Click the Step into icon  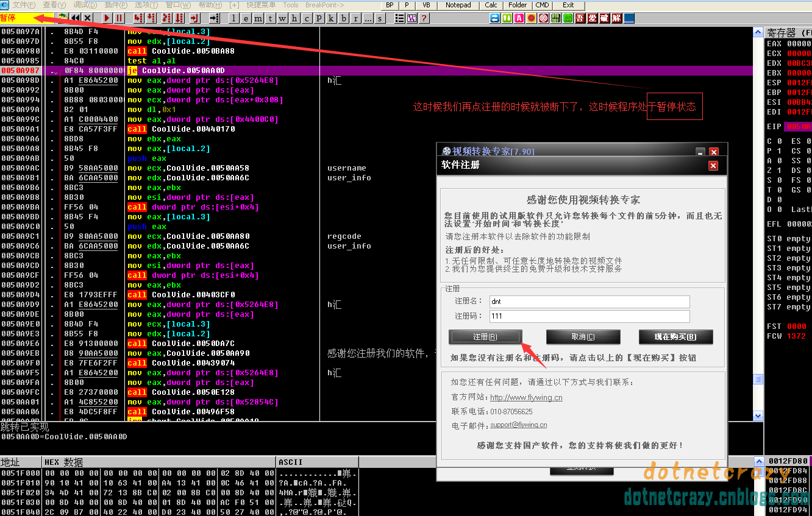138,18
